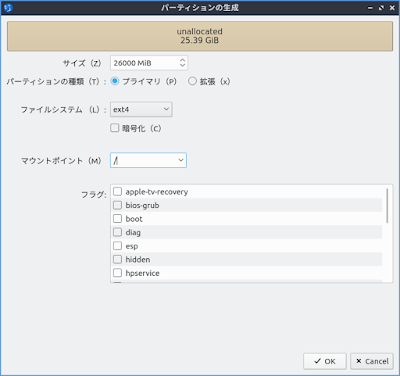Maximize the partition creation dialog window
The image size is (400, 376).
point(381,8)
